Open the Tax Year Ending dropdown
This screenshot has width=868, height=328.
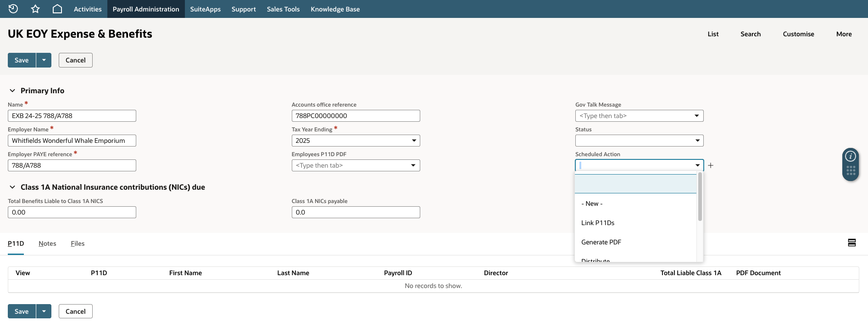(356, 141)
